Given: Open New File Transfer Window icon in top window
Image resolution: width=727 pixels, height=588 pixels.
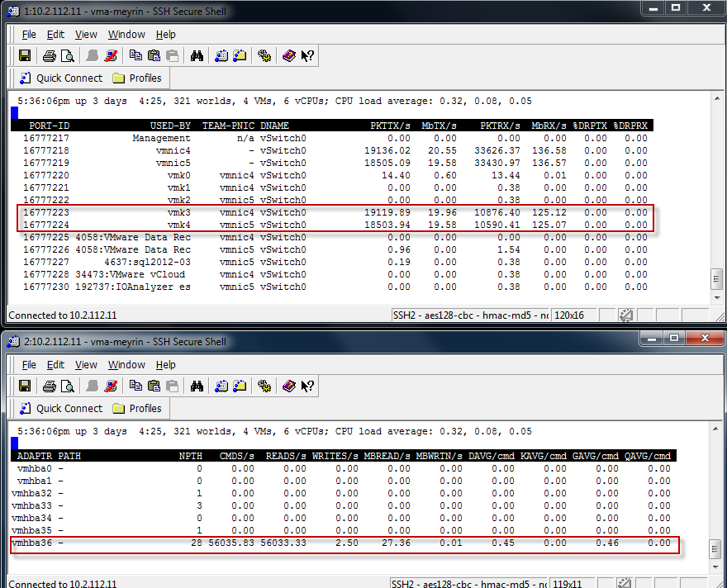Looking at the screenshot, I should [x=240, y=56].
